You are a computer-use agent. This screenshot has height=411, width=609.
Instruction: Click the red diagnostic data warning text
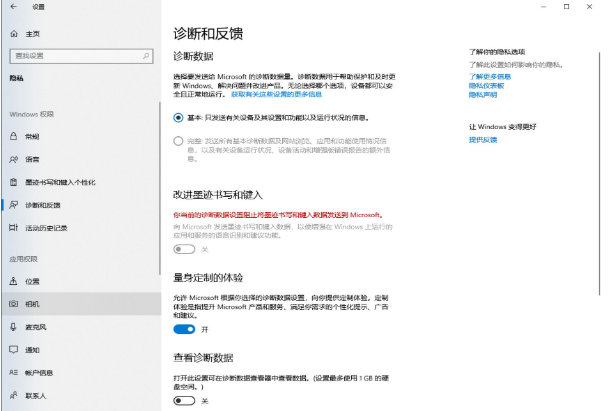pyautogui.click(x=278, y=215)
